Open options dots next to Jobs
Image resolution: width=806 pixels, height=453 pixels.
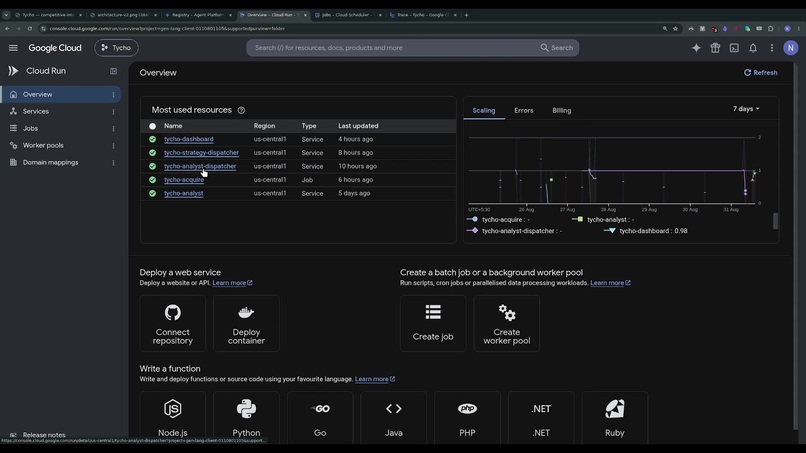113,129
